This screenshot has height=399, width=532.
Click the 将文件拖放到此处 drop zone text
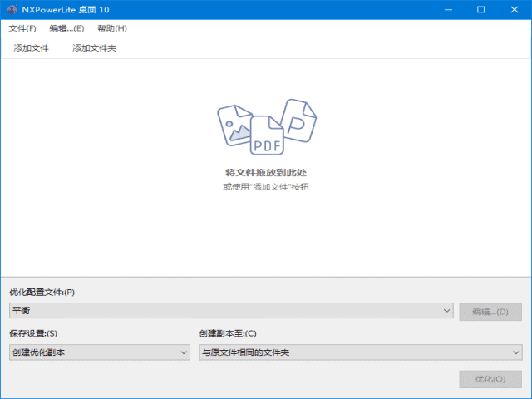click(x=265, y=172)
